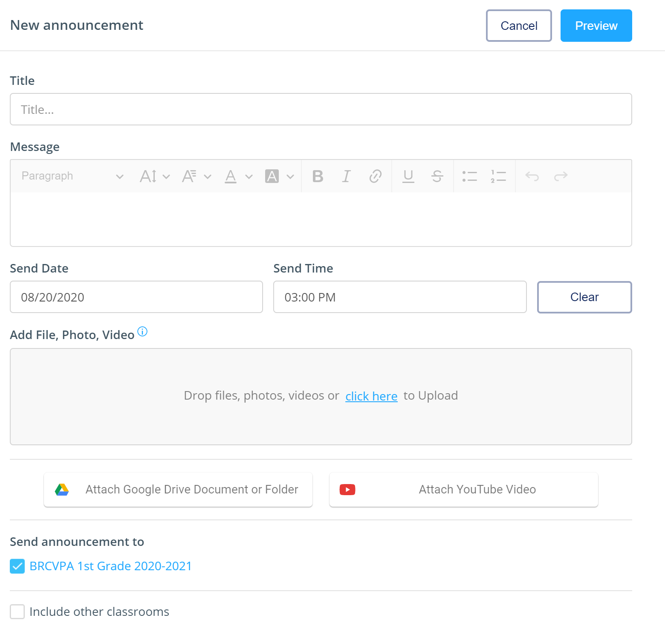Image resolution: width=665 pixels, height=644 pixels.
Task: Open the font size tool
Action: pos(148,176)
